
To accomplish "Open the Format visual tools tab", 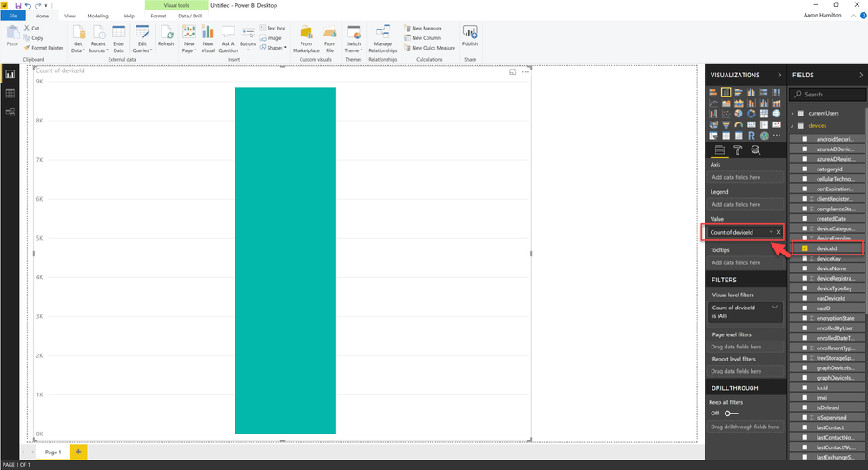I will pos(158,16).
